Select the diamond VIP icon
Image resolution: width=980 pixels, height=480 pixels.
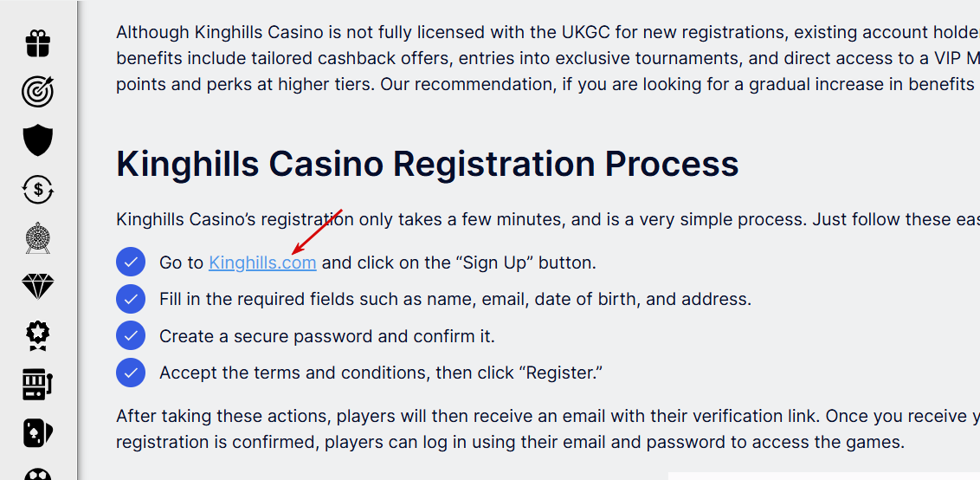[x=37, y=287]
